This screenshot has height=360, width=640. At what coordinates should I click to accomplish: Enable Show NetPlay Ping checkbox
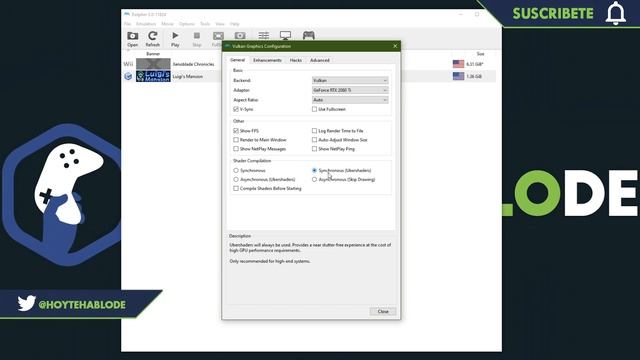coord(314,149)
